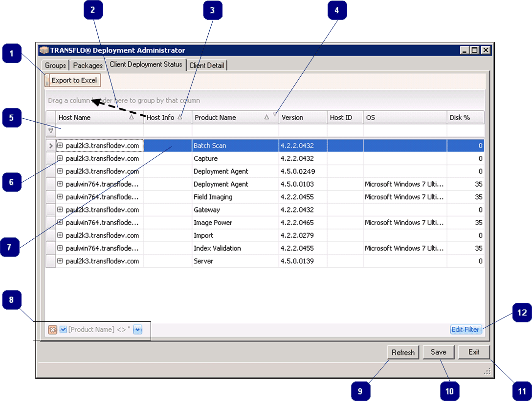Remove the active filter using the orange X icon
Screen dimensions: 532x401
coord(52,329)
